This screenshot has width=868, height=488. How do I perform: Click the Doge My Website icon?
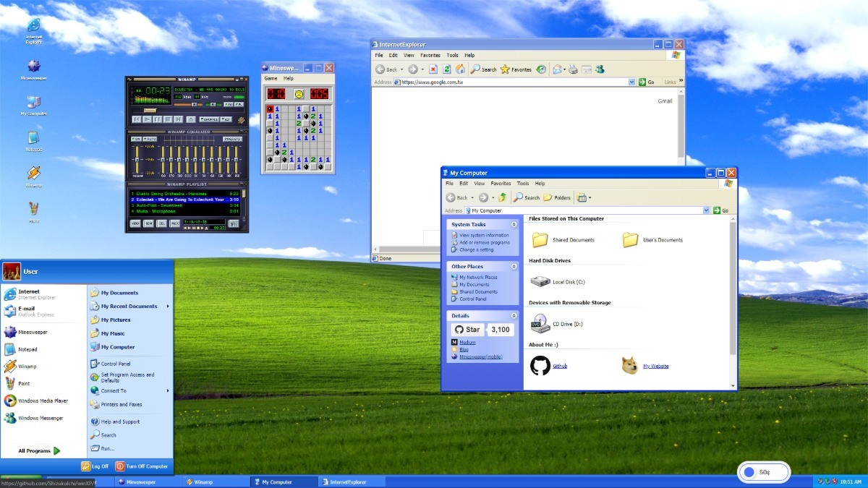tap(630, 365)
